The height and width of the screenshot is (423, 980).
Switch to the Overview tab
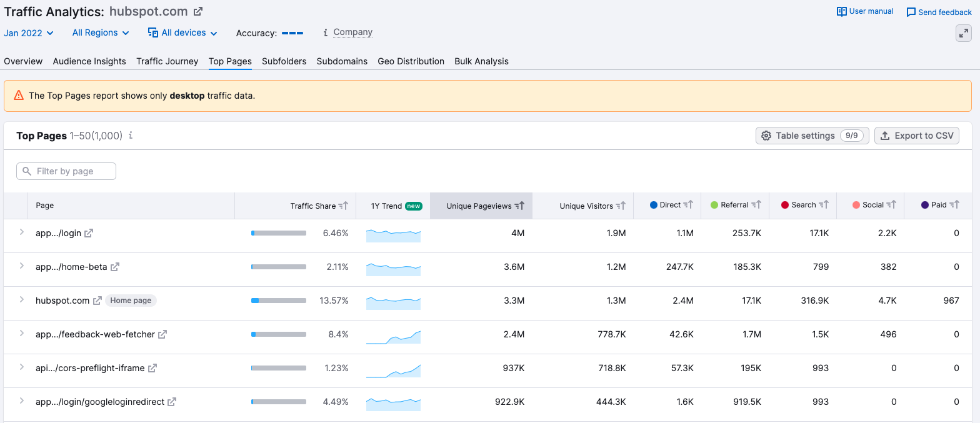(23, 61)
